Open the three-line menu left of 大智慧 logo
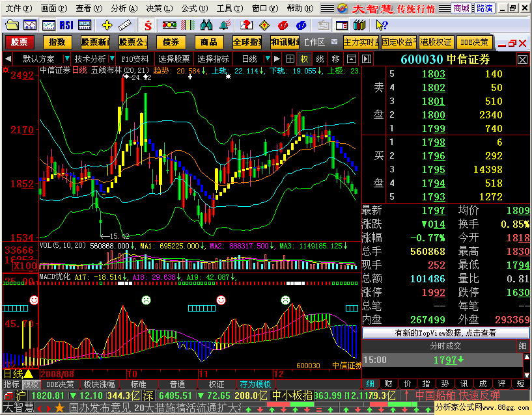Screen dimensions: 532x415 328,8
